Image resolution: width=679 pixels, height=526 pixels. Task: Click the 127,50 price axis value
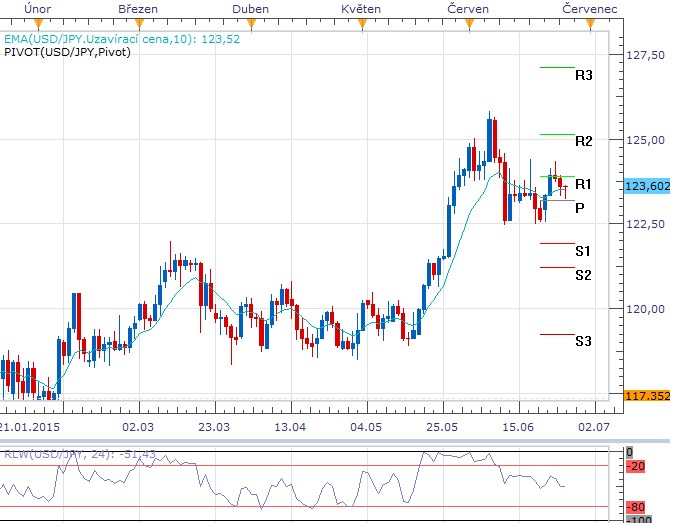click(x=645, y=55)
